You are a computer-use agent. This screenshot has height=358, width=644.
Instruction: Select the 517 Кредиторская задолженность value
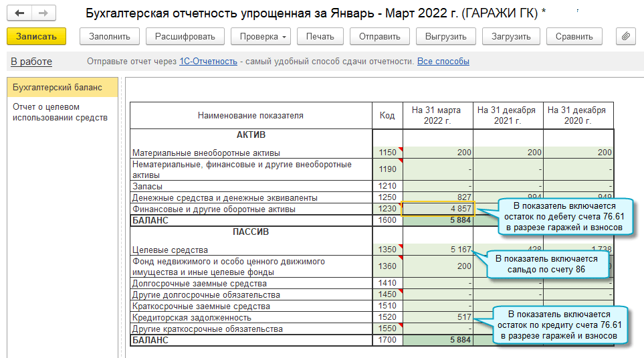(438, 317)
